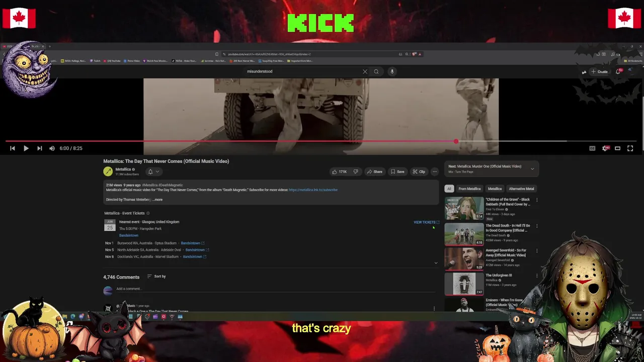This screenshot has width=644, height=362.
Task: Open Metallica channel avatar
Action: 108,171
